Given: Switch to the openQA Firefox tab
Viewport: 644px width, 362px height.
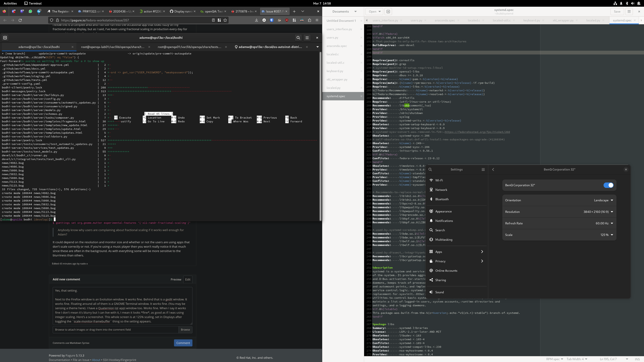Looking at the screenshot, I should click(x=213, y=11).
